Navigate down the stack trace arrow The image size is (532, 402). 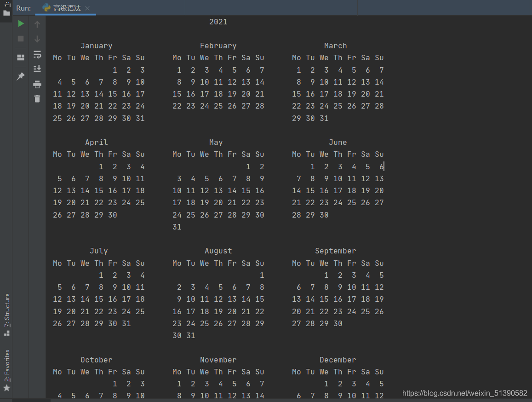pos(37,39)
